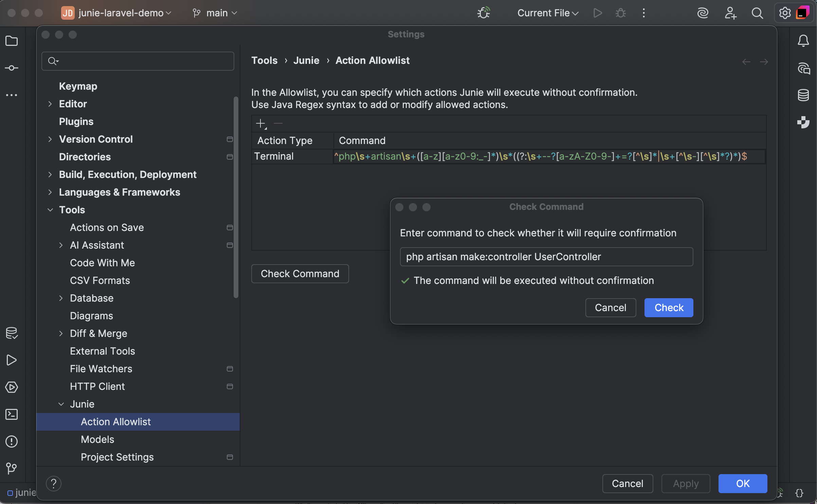Open the Database tool window in right sidebar

803,95
